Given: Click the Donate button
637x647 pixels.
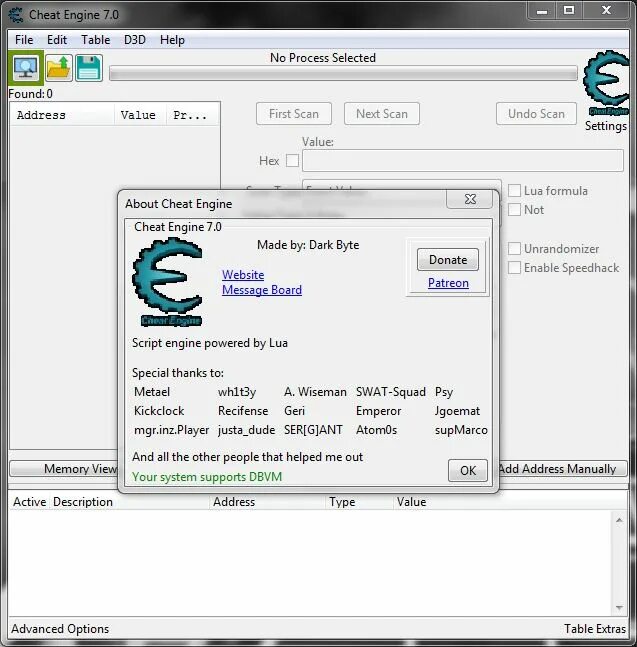Looking at the screenshot, I should (448, 260).
